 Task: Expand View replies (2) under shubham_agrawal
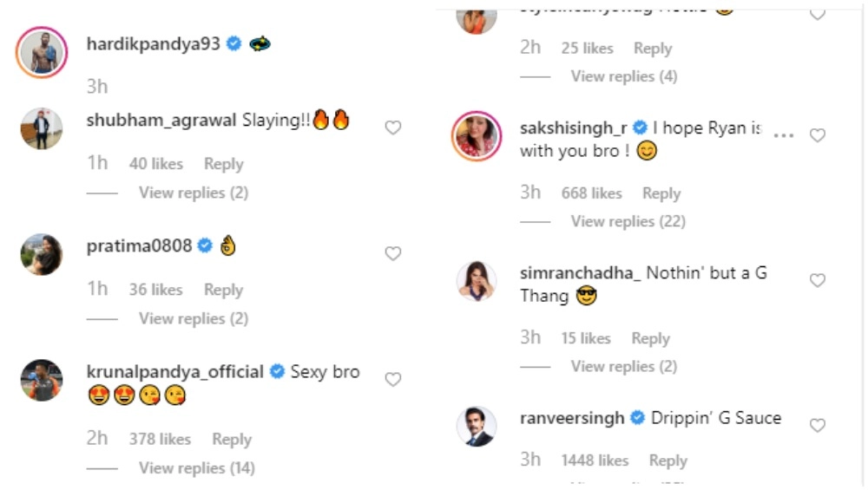(x=194, y=193)
